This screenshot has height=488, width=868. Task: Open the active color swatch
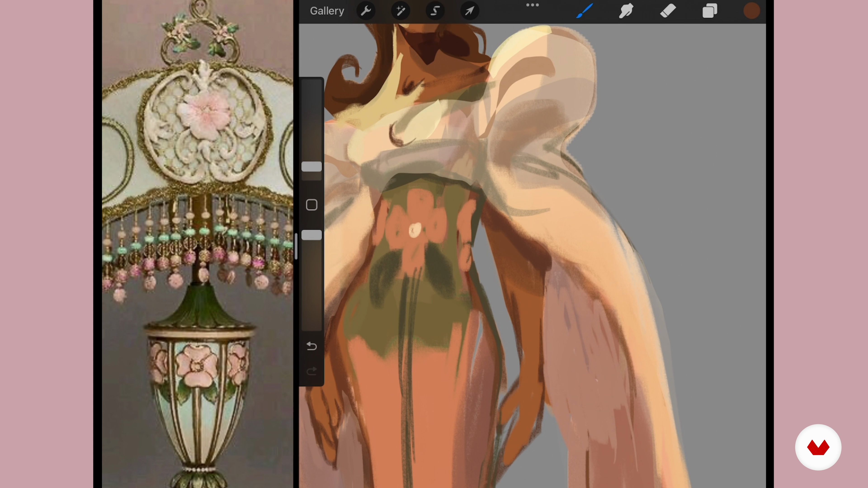point(751,11)
